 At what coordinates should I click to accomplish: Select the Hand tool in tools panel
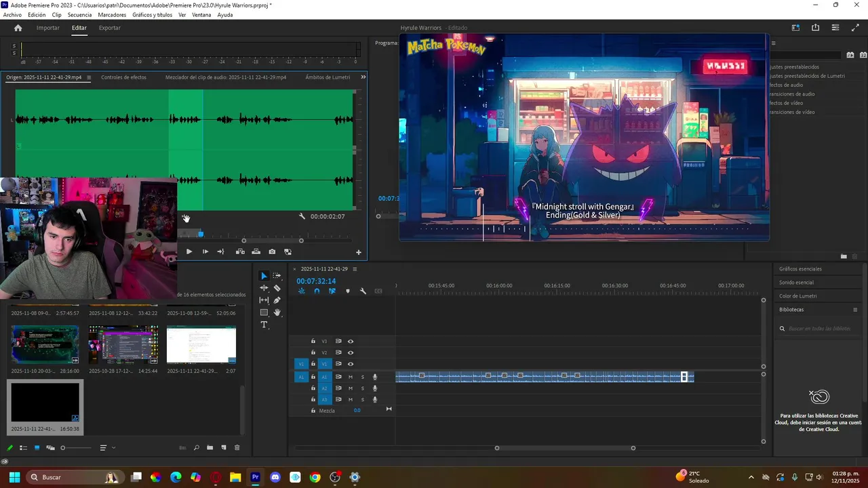pyautogui.click(x=277, y=312)
